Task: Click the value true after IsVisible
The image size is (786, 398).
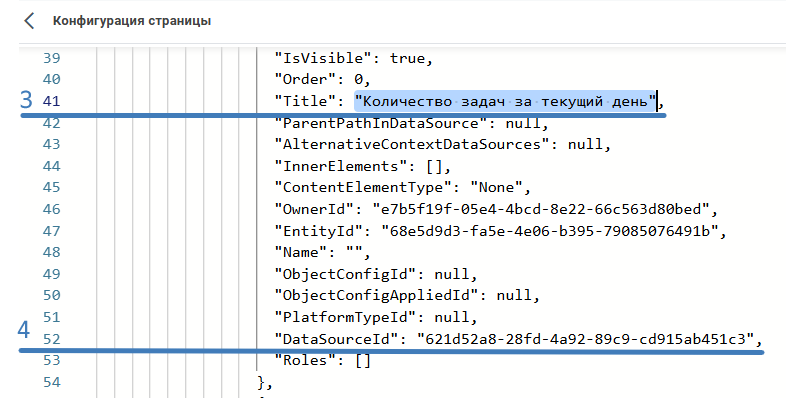Action: tap(407, 58)
